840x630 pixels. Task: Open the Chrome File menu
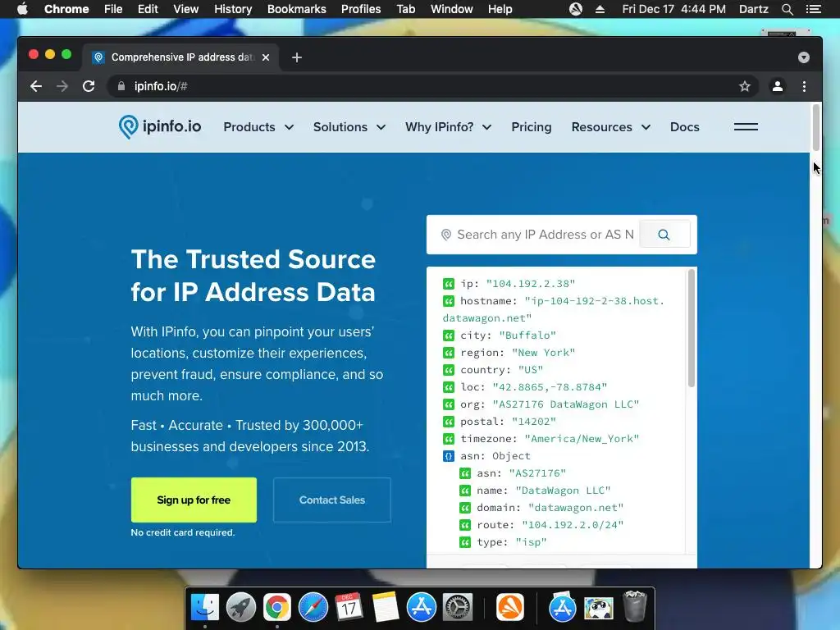point(113,9)
